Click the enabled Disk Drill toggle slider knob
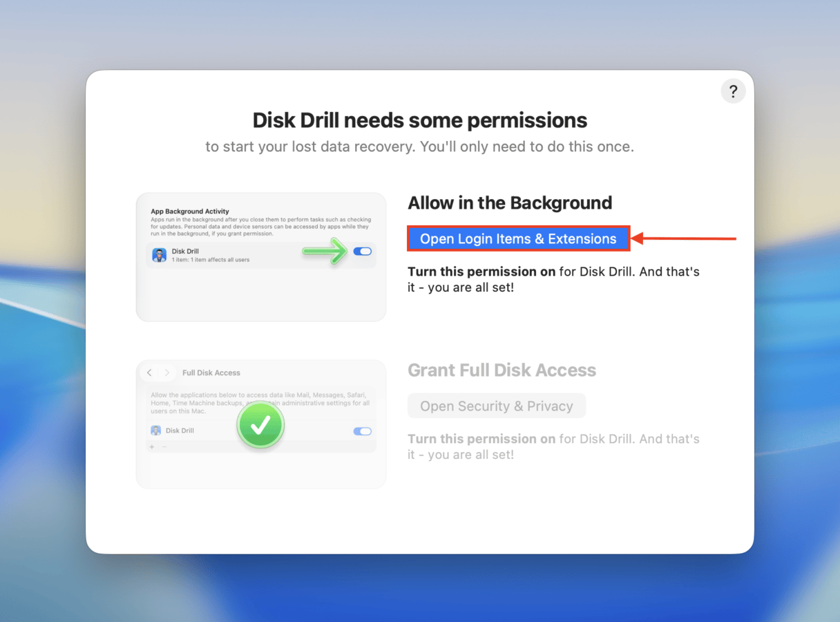 366,252
